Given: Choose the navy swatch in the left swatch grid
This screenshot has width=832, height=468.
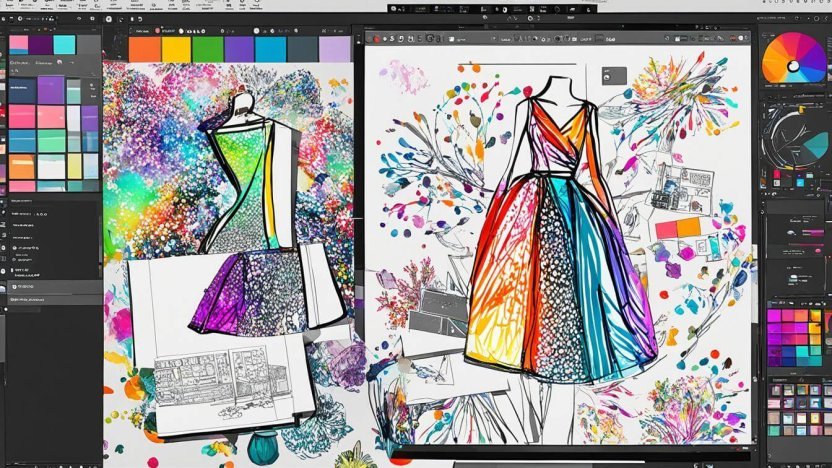Looking at the screenshot, I should click(x=22, y=90).
